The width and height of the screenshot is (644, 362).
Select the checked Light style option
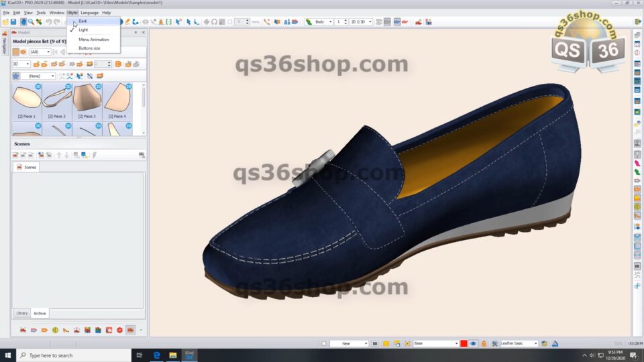coord(83,30)
